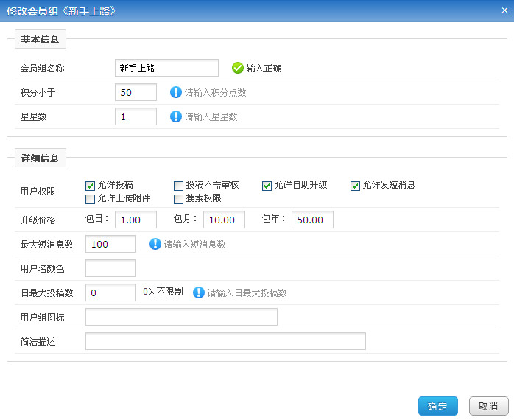514x420 pixels.
Task: Focus the 会员组名称 text field
Action: [x=166, y=68]
